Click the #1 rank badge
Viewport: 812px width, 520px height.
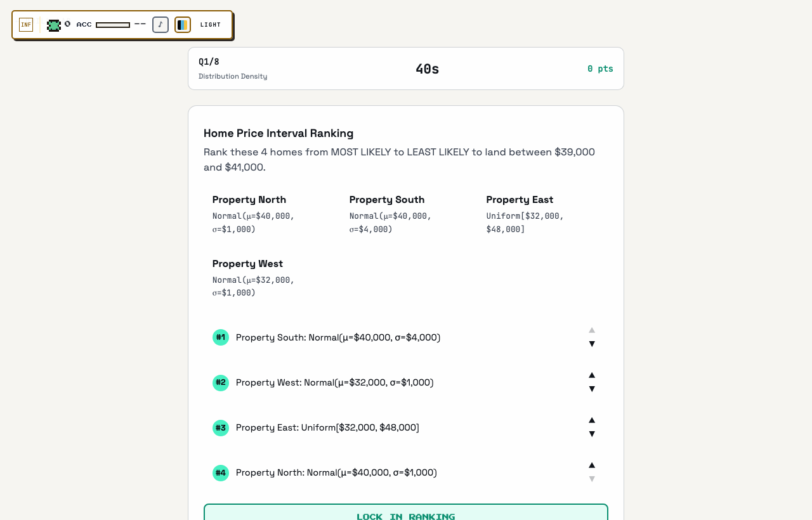pos(221,337)
